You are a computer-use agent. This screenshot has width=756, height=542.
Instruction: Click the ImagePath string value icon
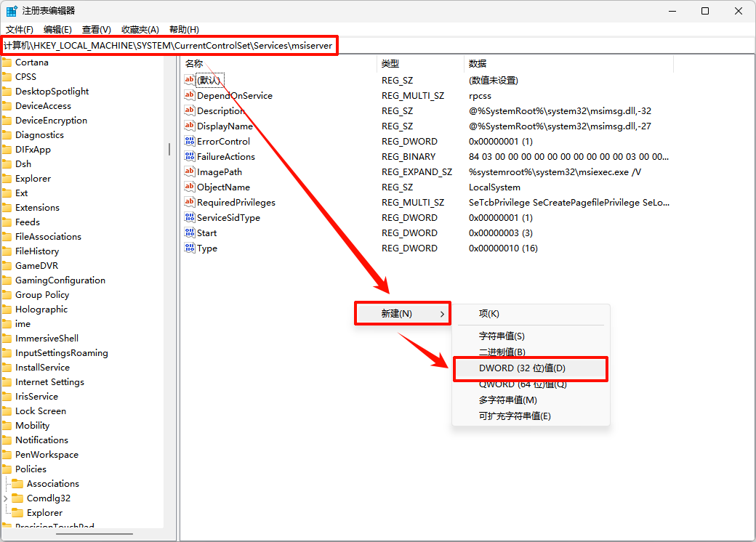[190, 172]
